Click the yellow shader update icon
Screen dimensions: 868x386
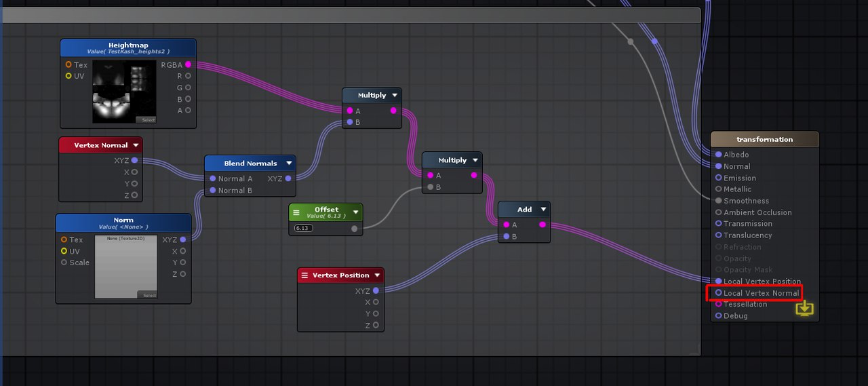(804, 309)
